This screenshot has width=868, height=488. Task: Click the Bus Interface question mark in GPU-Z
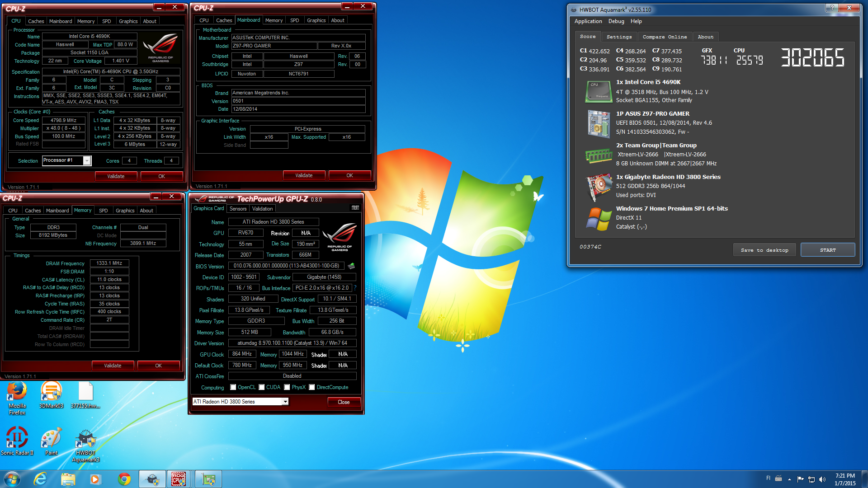coord(355,288)
